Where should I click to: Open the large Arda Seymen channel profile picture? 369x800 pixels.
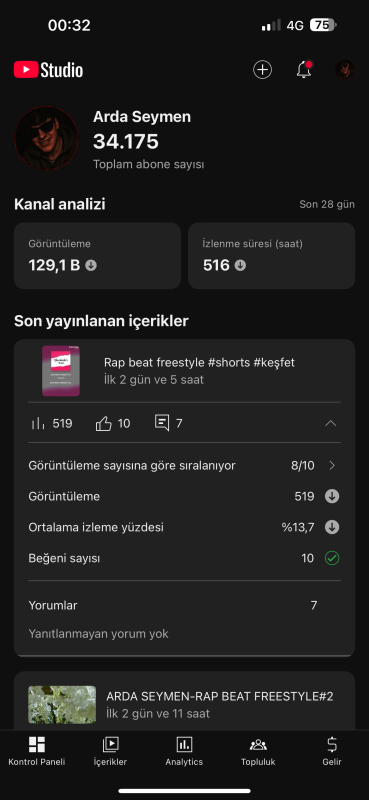(x=47, y=138)
